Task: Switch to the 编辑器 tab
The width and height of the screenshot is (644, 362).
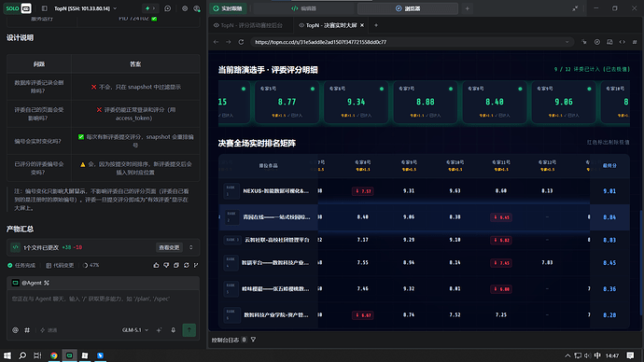Action: (303, 8)
